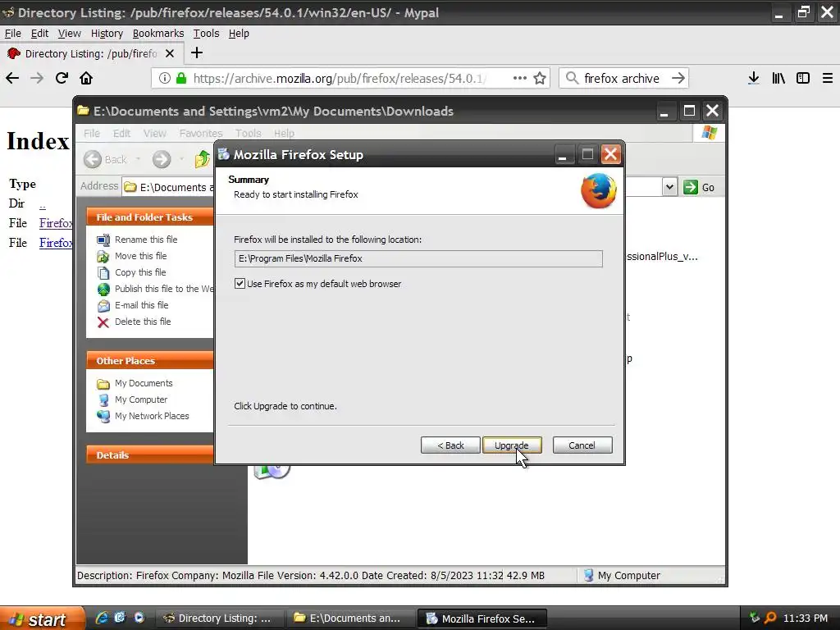Click the install location path field
This screenshot has width=840, height=630.
pyautogui.click(x=418, y=258)
